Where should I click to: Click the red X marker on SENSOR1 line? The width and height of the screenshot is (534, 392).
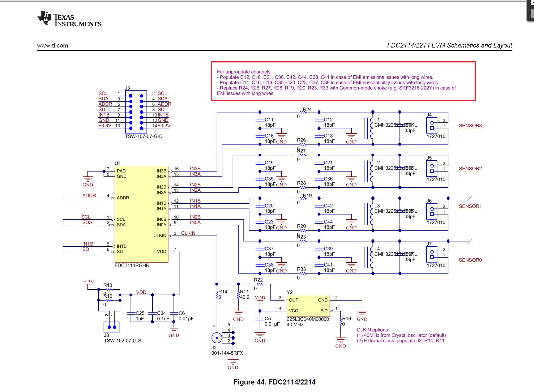469,198
